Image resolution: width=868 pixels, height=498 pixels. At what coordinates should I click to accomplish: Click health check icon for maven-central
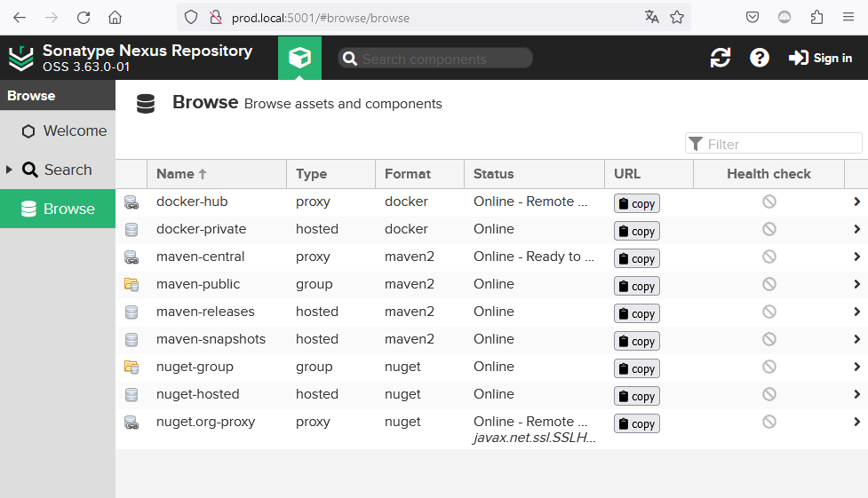click(x=768, y=257)
